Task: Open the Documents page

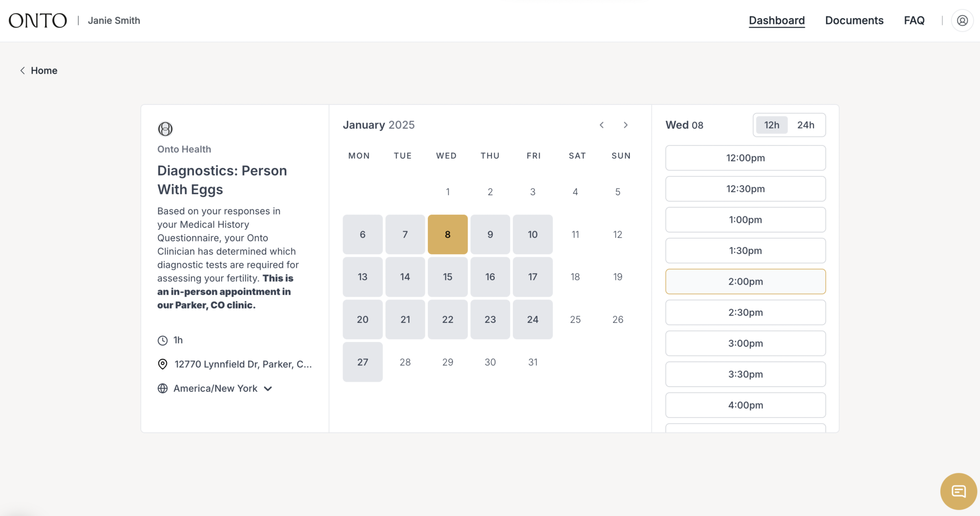Action: pyautogui.click(x=855, y=20)
